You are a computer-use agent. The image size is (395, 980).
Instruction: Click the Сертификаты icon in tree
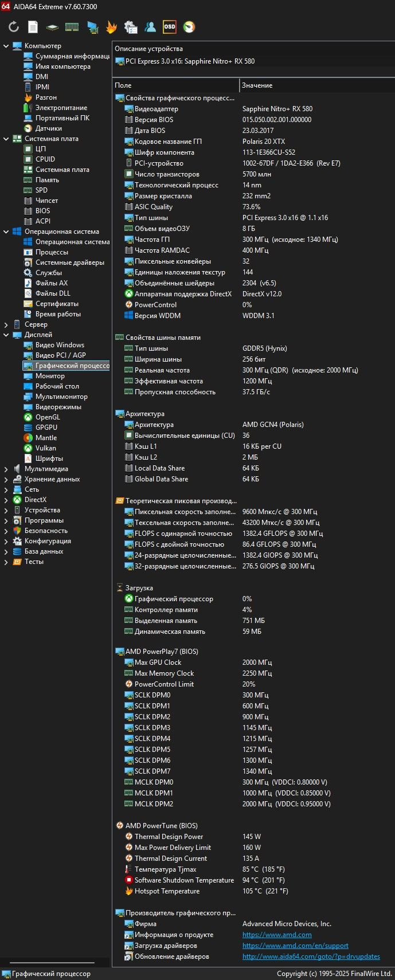coord(28,304)
